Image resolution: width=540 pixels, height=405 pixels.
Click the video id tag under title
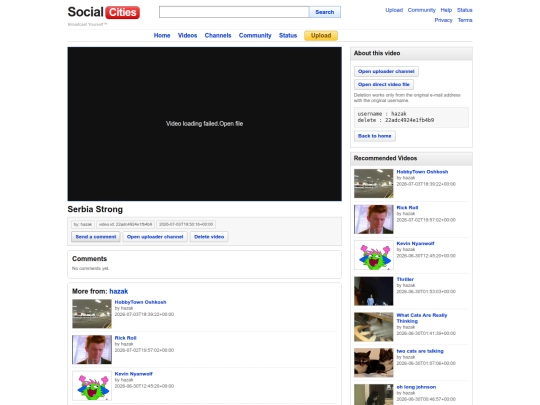click(x=125, y=224)
